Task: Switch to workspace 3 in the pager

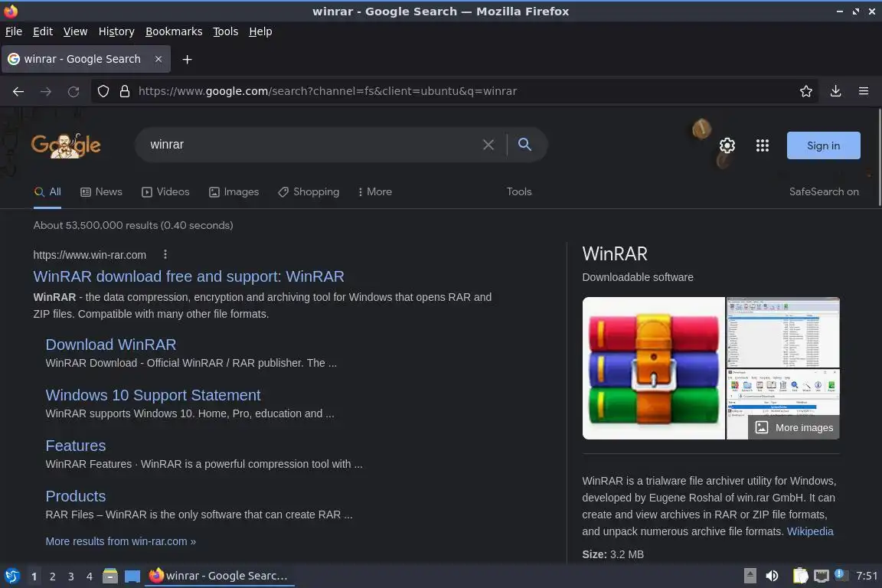Action: click(71, 577)
